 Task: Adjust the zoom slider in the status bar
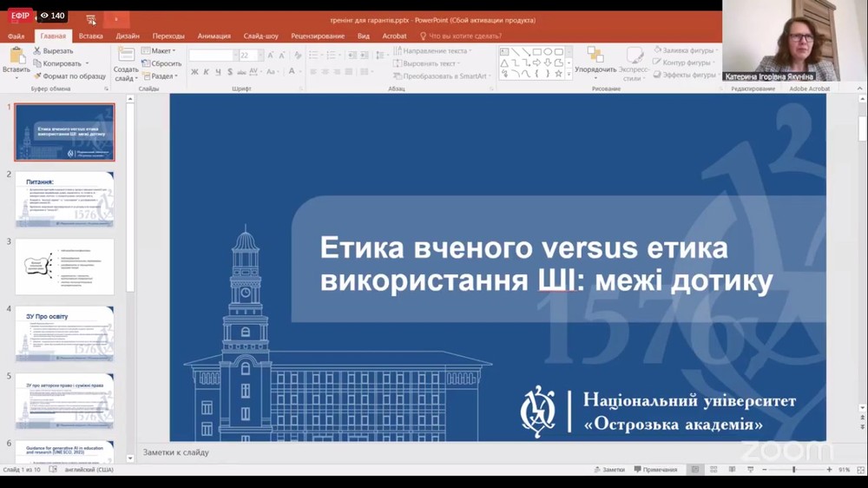click(x=794, y=470)
